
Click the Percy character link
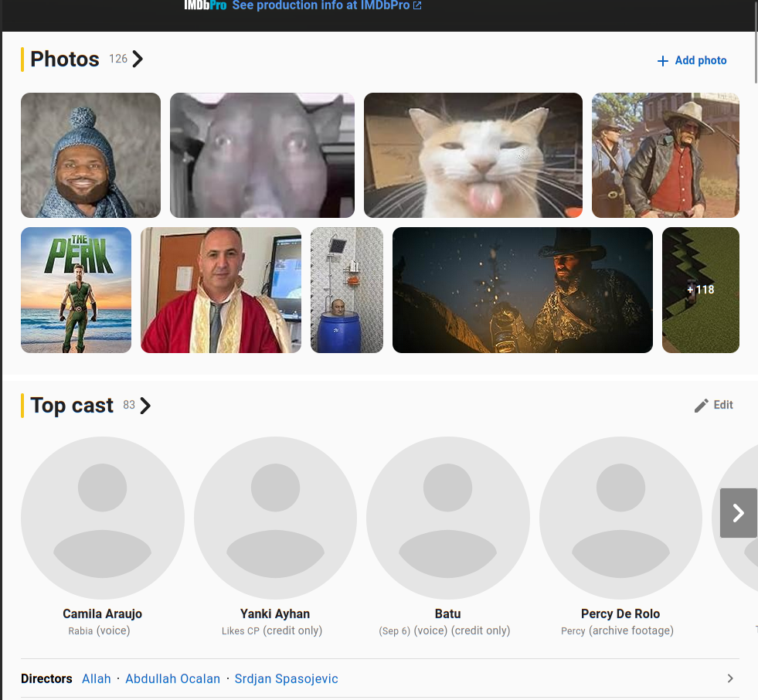tap(573, 631)
